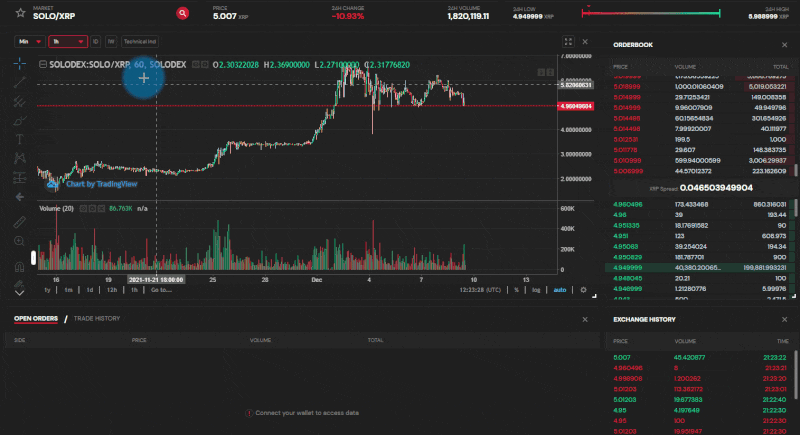Toggle magnet mode in the drawing toolbar
The width and height of the screenshot is (800, 435).
pos(19,267)
